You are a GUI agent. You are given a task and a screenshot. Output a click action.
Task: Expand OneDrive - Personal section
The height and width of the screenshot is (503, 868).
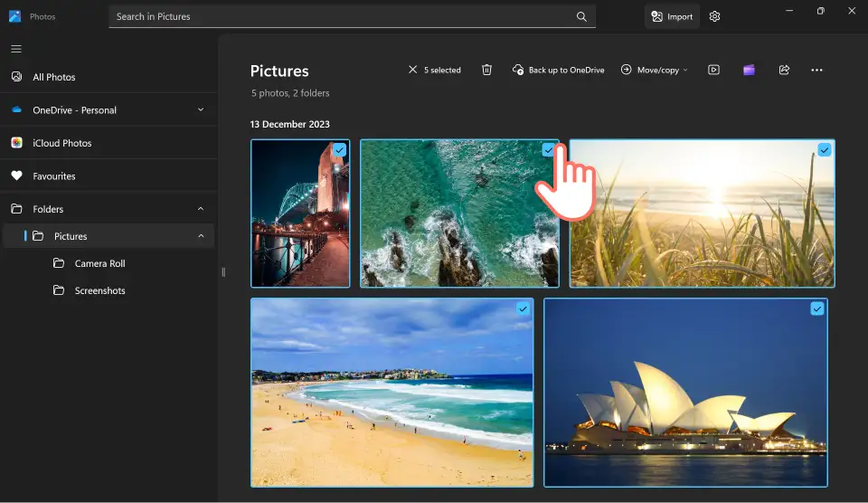[201, 109]
